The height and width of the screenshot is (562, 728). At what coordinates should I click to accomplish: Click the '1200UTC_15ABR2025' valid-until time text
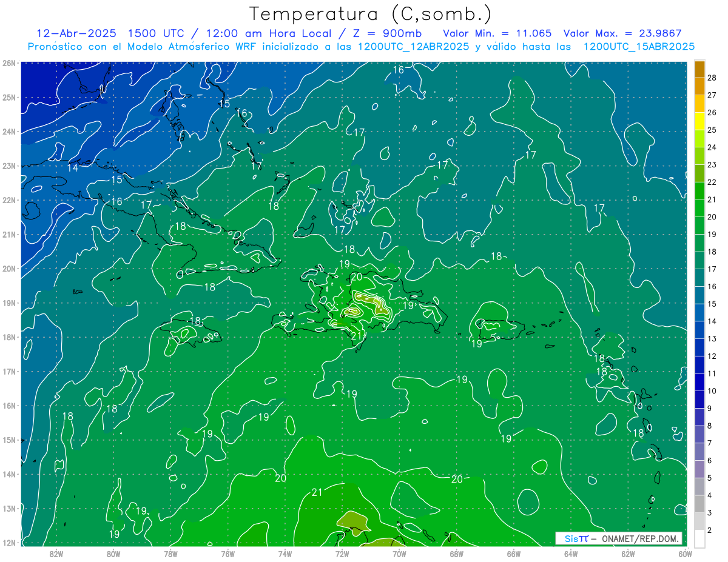pos(639,47)
